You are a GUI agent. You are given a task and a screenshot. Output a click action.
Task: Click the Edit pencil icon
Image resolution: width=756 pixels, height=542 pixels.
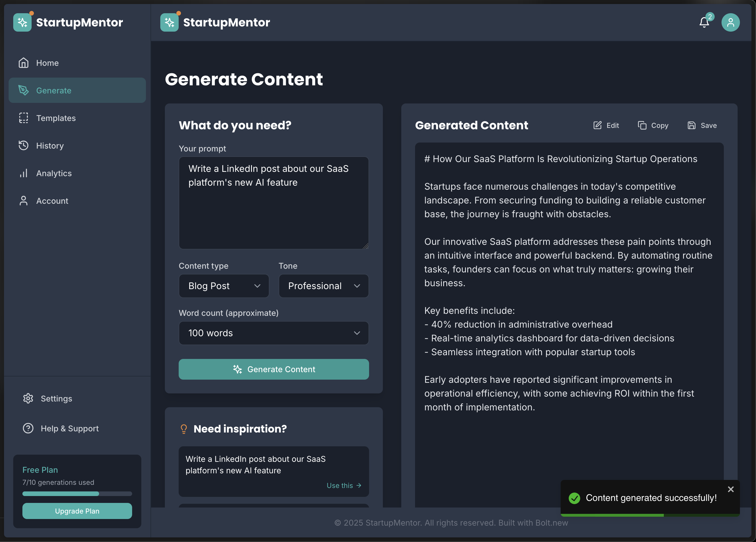coord(597,125)
